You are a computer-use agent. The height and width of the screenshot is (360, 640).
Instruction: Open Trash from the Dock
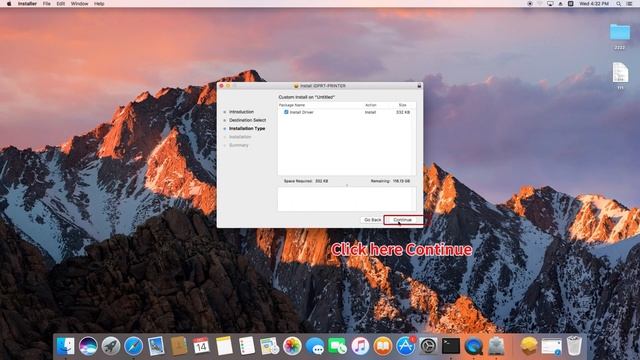[x=574, y=346]
